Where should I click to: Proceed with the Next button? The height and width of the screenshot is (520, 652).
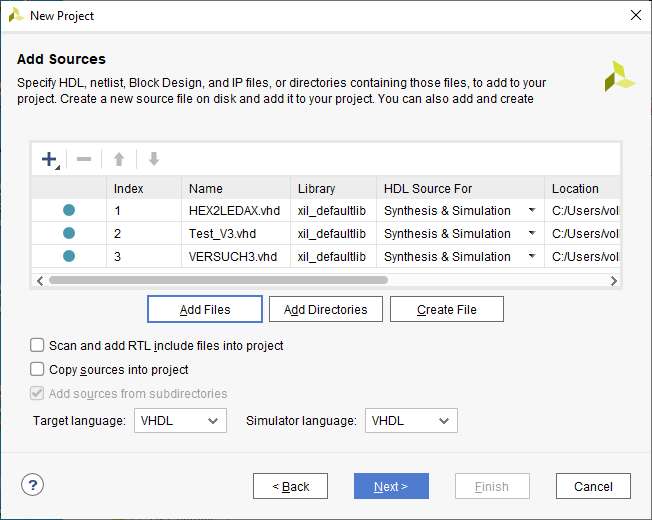coord(391,487)
